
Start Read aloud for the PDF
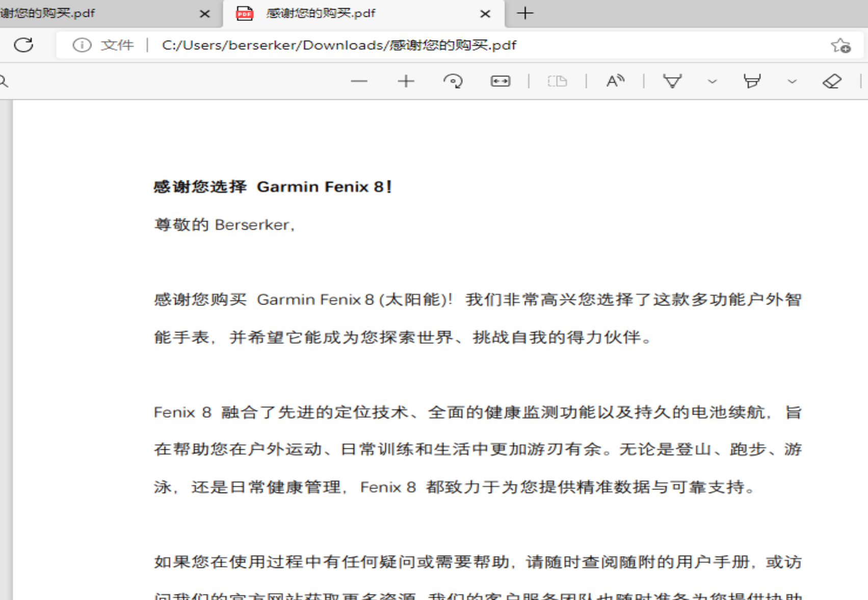(615, 81)
